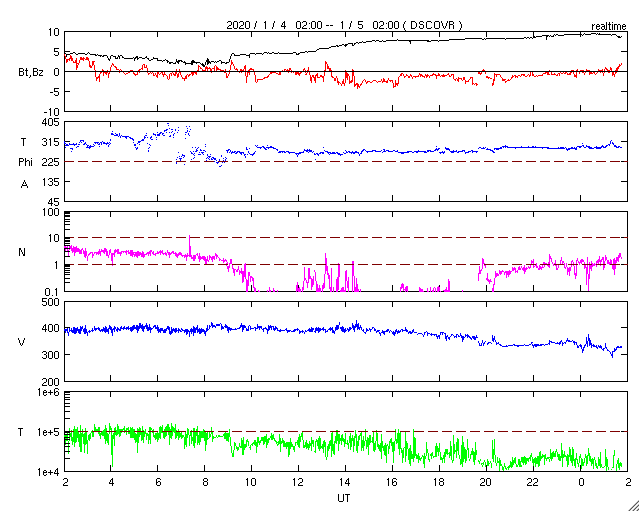
Task: Click the '400' tick on V axis
Action: coord(51,328)
